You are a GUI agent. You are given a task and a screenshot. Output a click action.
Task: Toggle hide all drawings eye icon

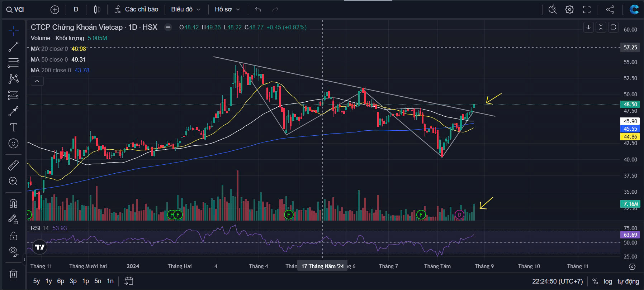13,251
